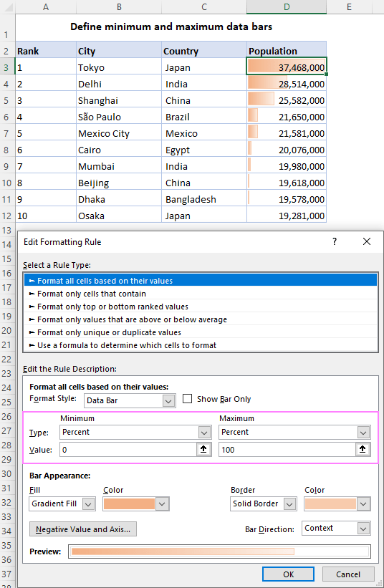384x588 pixels.
Task: Click the title 'Define minimum and maximum data bars'
Action: point(171,26)
